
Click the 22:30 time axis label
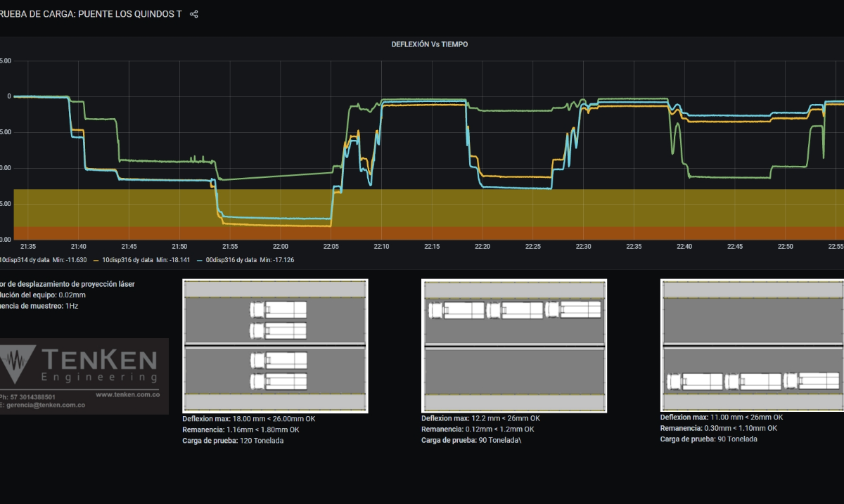click(583, 247)
